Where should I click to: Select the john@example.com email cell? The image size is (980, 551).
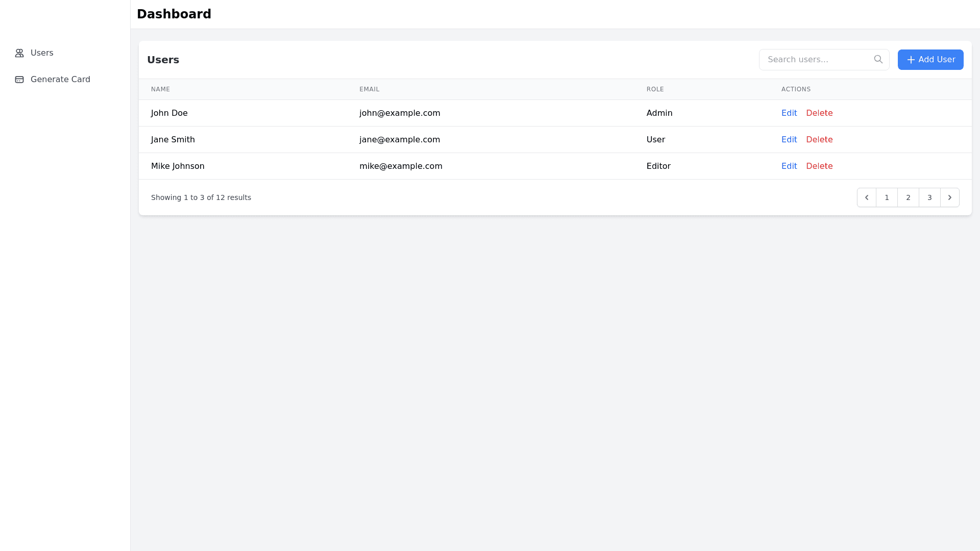point(399,113)
